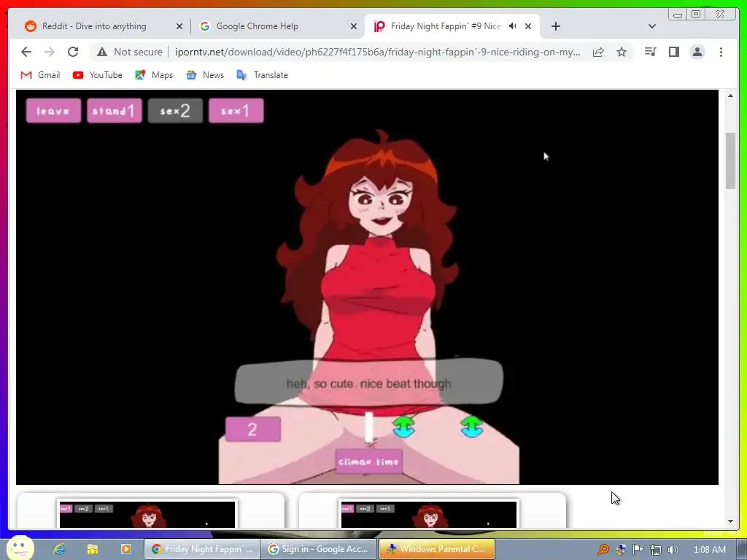
Task: Open the Start menu smiley button
Action: pyautogui.click(x=20, y=548)
